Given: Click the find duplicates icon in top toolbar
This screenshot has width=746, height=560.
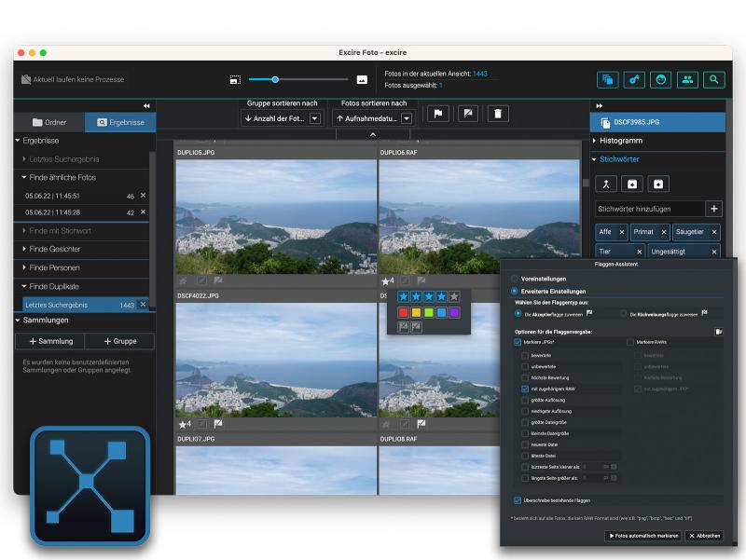Looking at the screenshot, I should [x=609, y=80].
